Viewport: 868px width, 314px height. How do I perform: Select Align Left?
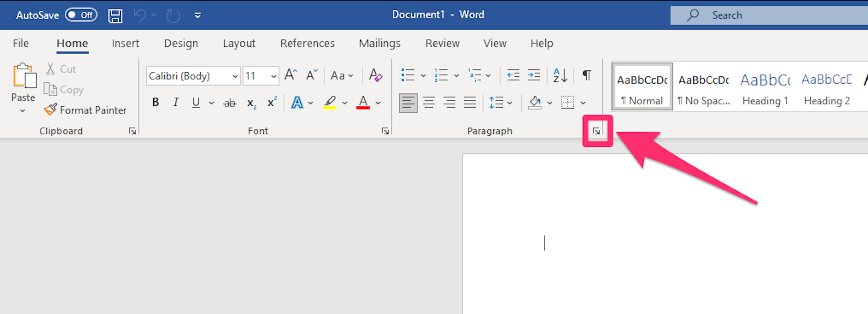408,103
